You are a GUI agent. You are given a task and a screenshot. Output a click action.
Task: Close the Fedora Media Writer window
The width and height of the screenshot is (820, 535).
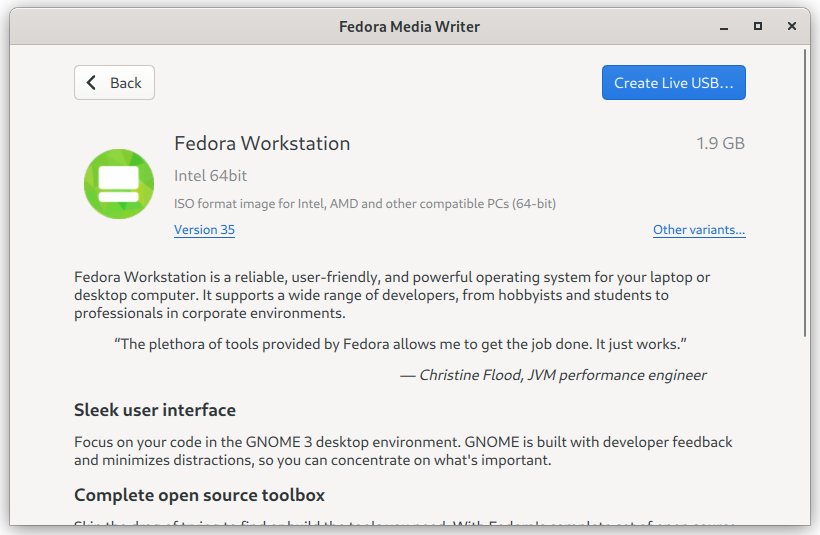pyautogui.click(x=792, y=27)
